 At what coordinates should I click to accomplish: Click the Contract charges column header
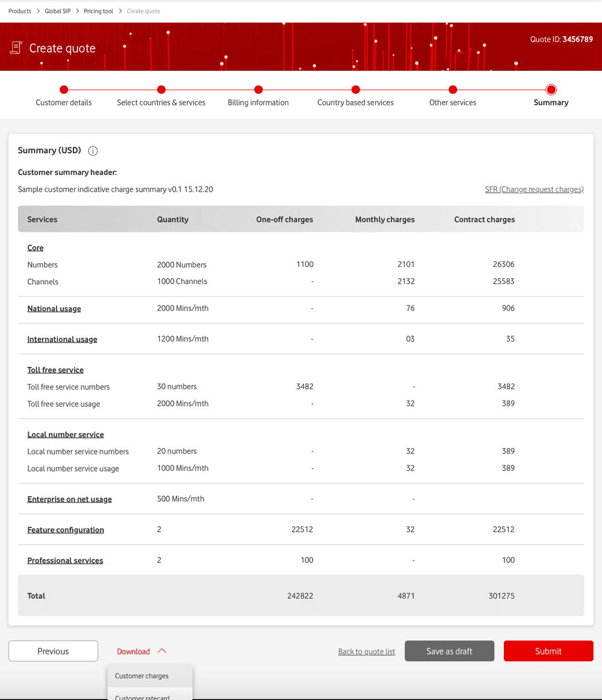tap(484, 220)
